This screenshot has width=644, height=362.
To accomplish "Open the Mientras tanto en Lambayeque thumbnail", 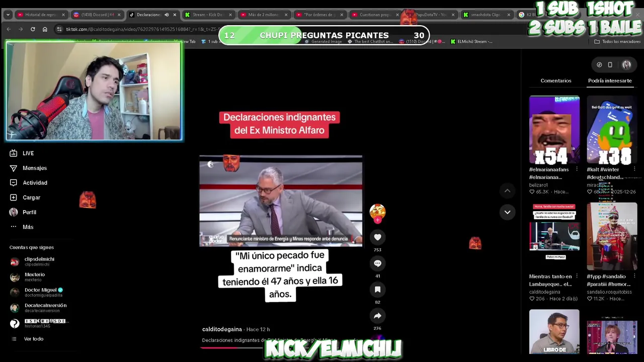I will click(x=554, y=236).
